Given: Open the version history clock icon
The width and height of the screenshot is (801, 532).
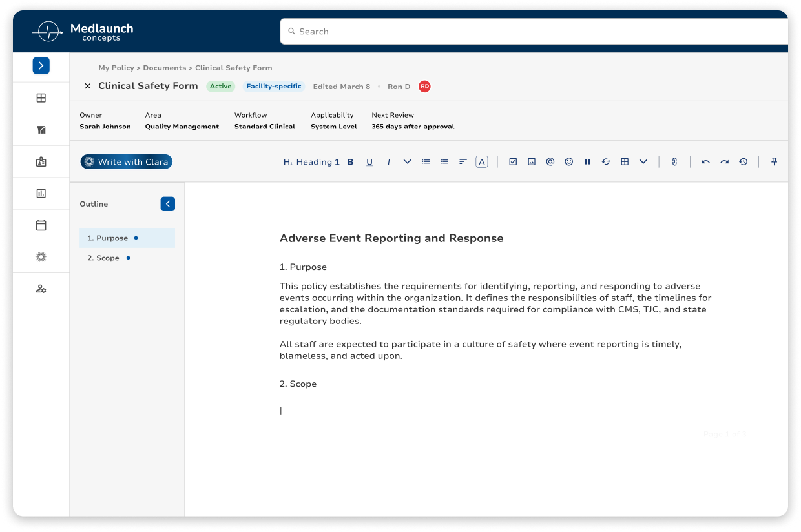Looking at the screenshot, I should 744,162.
